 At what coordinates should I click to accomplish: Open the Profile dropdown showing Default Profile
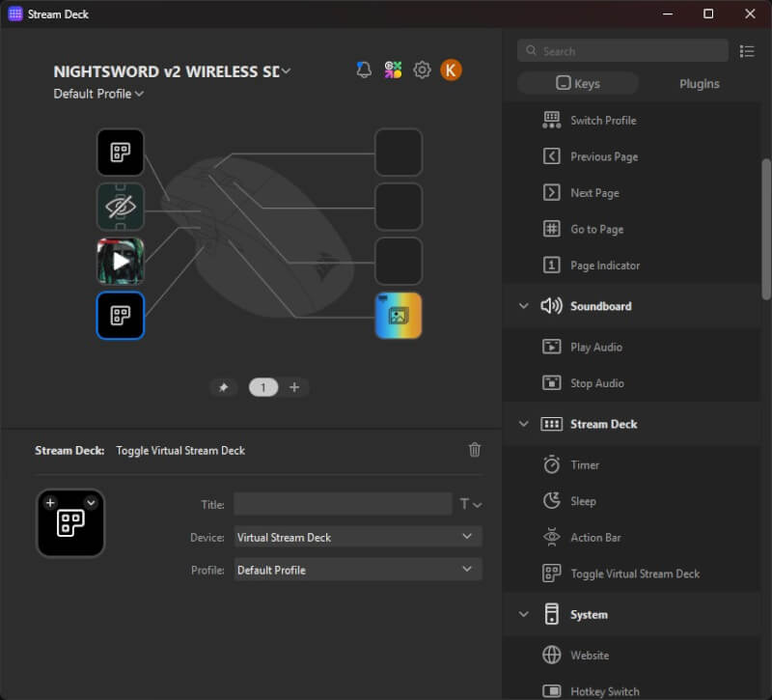coord(358,570)
